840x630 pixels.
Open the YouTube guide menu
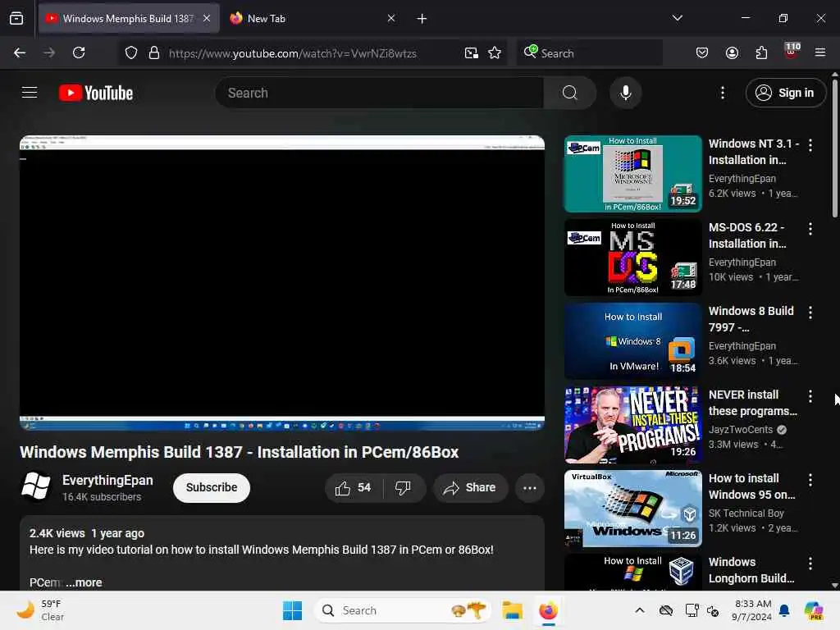click(30, 93)
